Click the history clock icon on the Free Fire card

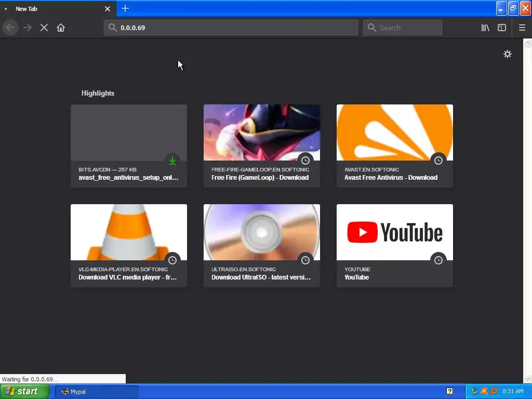click(x=305, y=161)
